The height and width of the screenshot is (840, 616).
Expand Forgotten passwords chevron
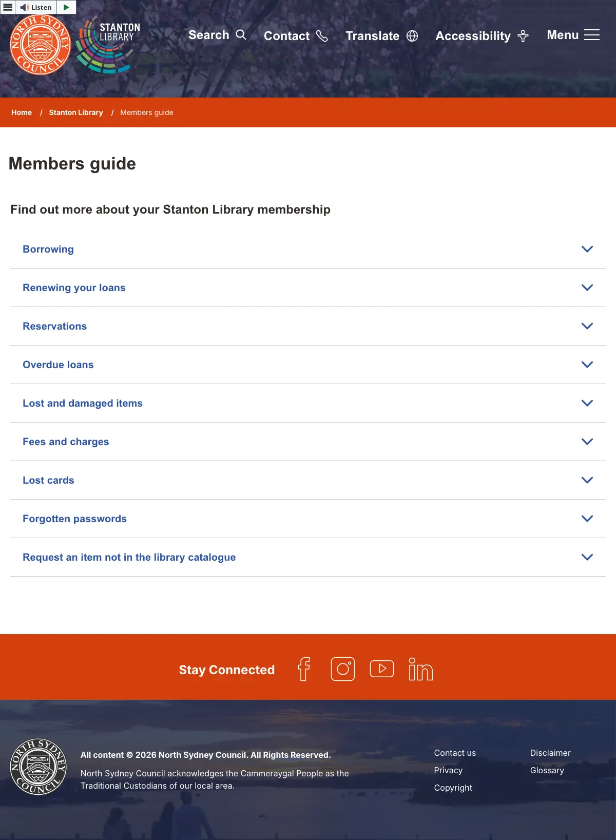[587, 519]
